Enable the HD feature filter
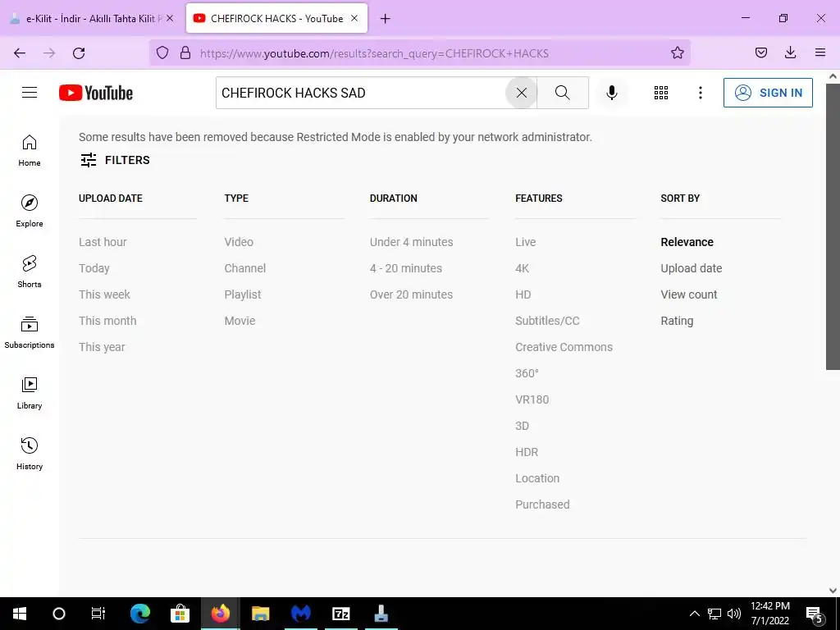Viewport: 840px width, 630px height. click(x=523, y=294)
